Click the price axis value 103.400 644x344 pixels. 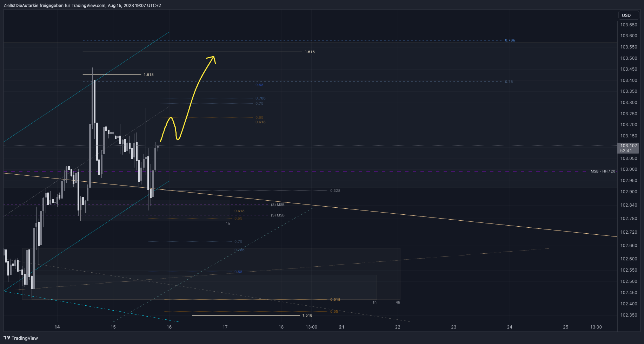629,80
